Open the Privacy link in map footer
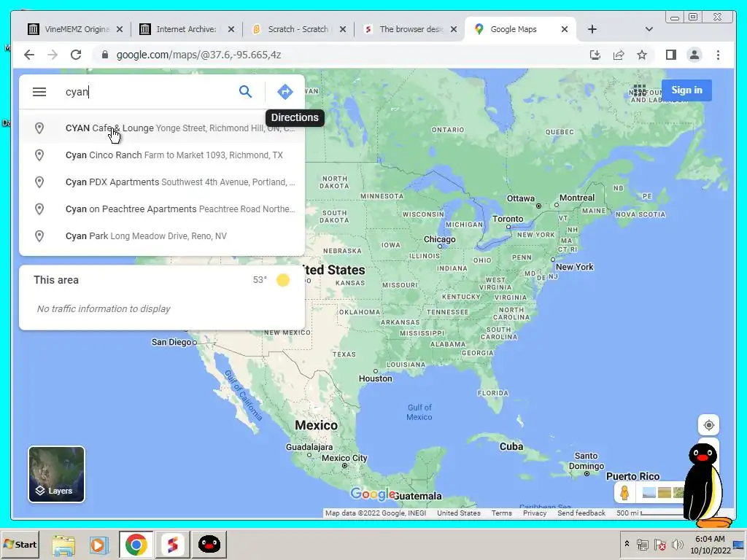Screen dimensions: 747x560 click(x=535, y=513)
